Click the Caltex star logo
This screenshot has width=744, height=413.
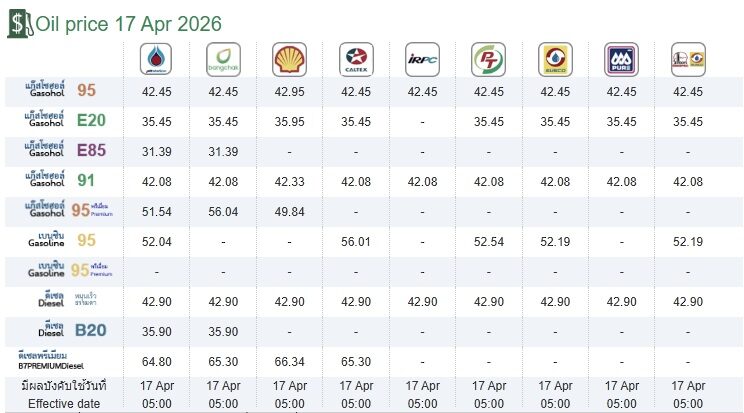click(356, 59)
